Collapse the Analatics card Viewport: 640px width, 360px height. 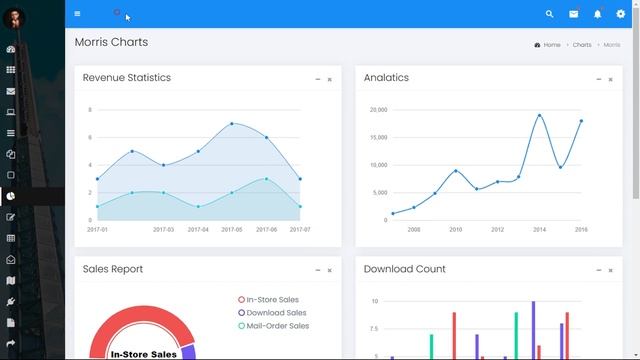(x=599, y=79)
